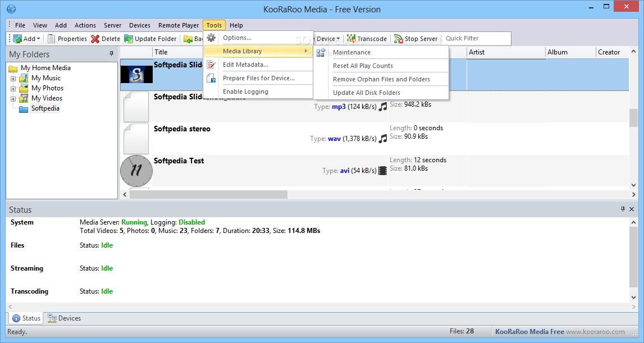Open the Help menu
This screenshot has height=343, width=644.
(236, 25)
